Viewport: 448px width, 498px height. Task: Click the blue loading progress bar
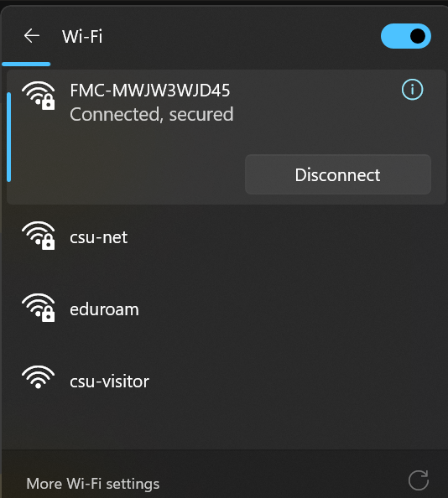[26, 65]
